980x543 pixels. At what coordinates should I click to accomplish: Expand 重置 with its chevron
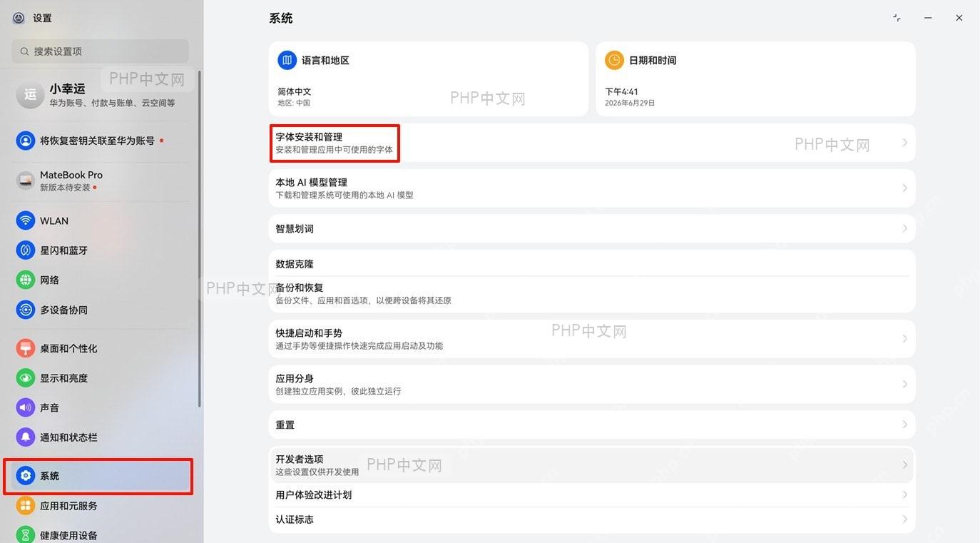click(x=904, y=425)
